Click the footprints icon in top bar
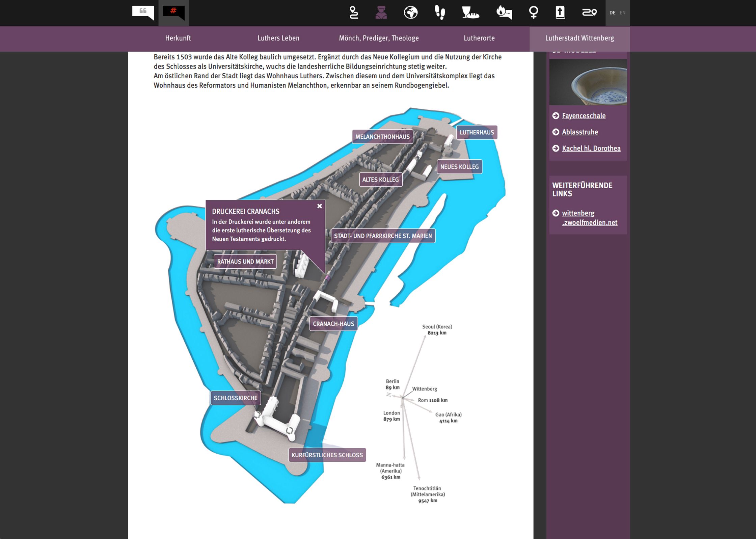Screen dimensions: 756x539 [x=440, y=13]
